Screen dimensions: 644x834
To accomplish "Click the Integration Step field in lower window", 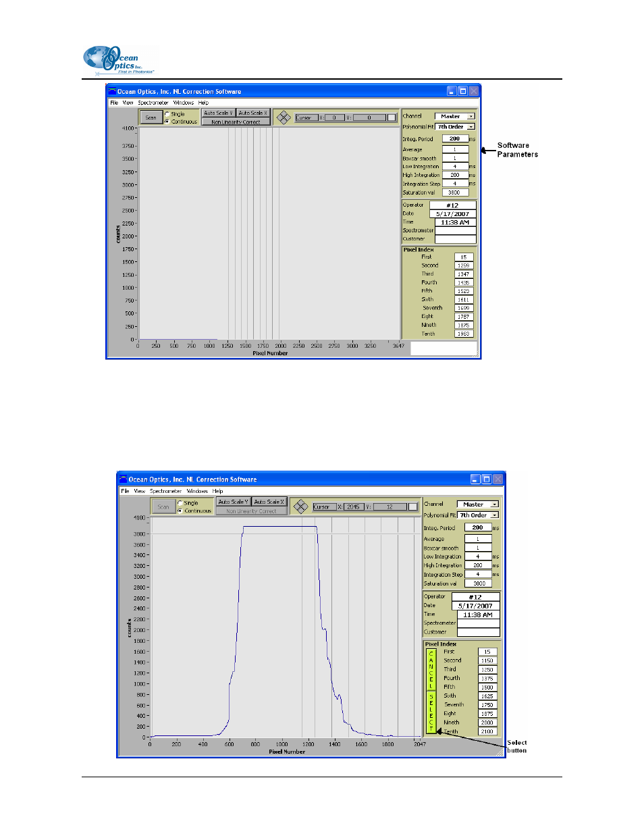I will [x=478, y=574].
